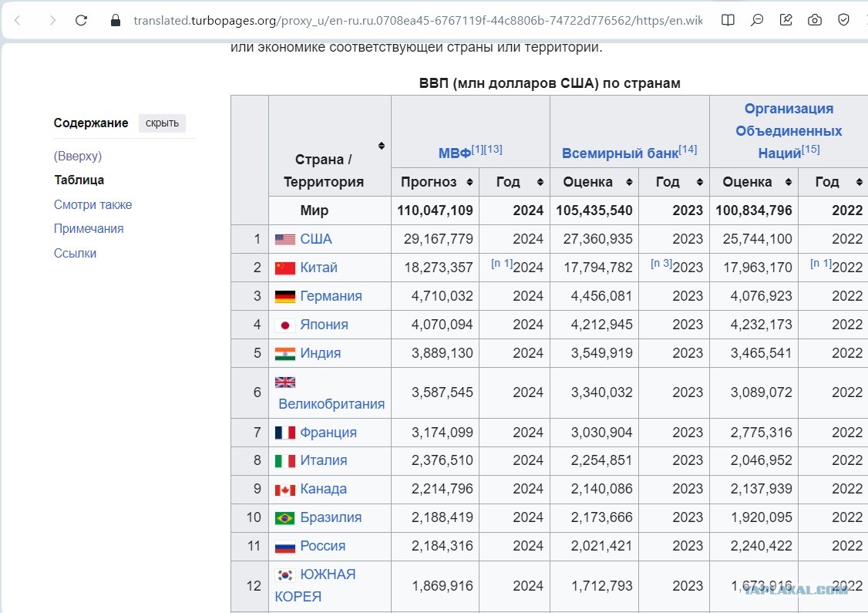The width and height of the screenshot is (868, 613).
Task: Open the ЮЖНАЯ КОРЕЯ country link
Action: tap(315, 586)
